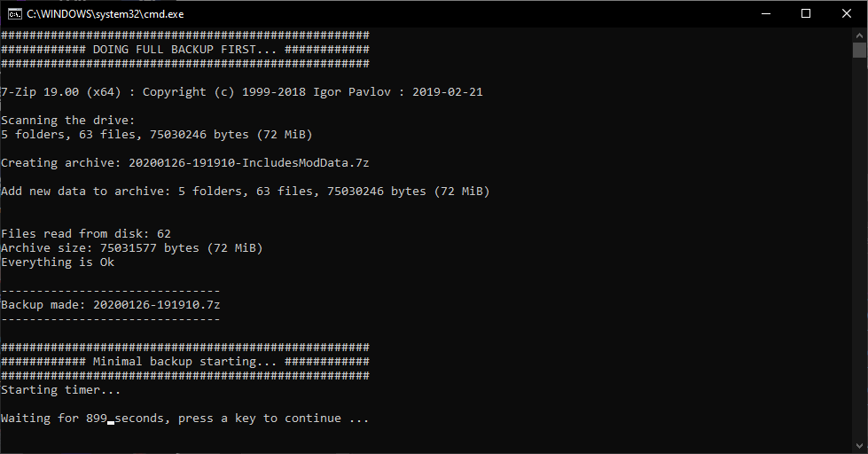
Task: Click the "Files read from disk: 62" line
Action: point(86,234)
